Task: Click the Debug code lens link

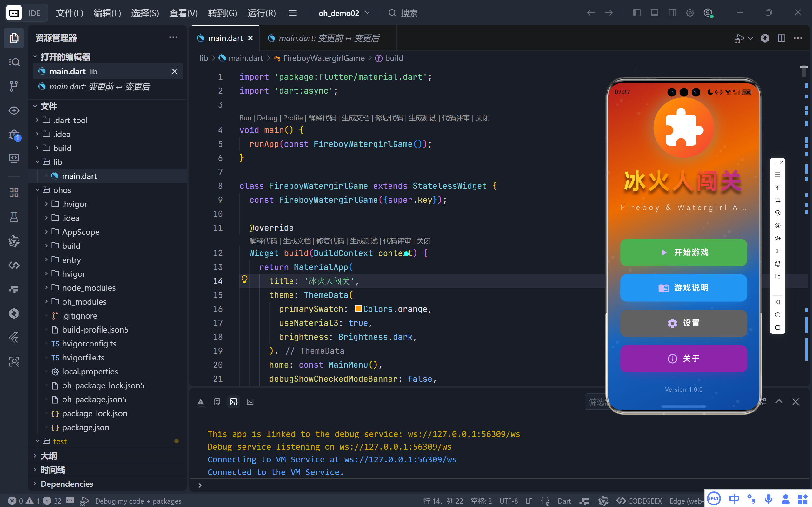Action: (x=267, y=118)
